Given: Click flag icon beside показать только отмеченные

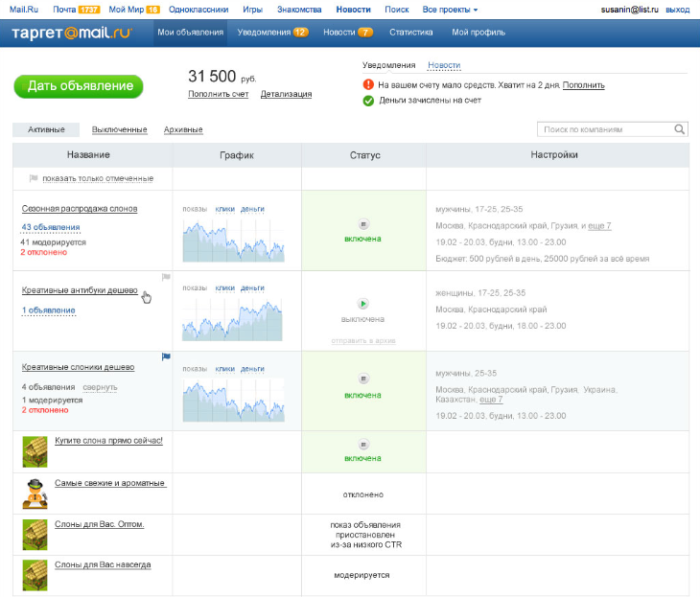Looking at the screenshot, I should [x=34, y=178].
